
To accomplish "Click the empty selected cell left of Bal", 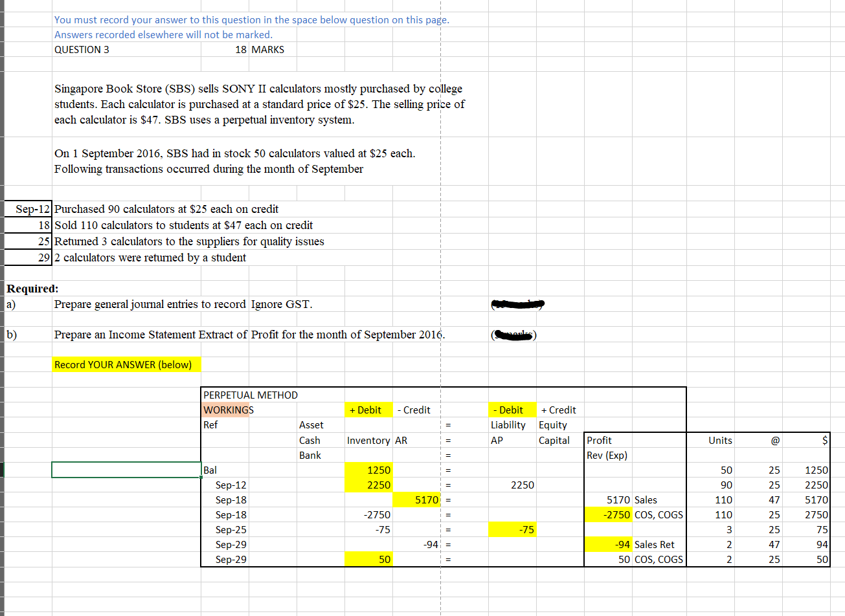I will tap(126, 470).
